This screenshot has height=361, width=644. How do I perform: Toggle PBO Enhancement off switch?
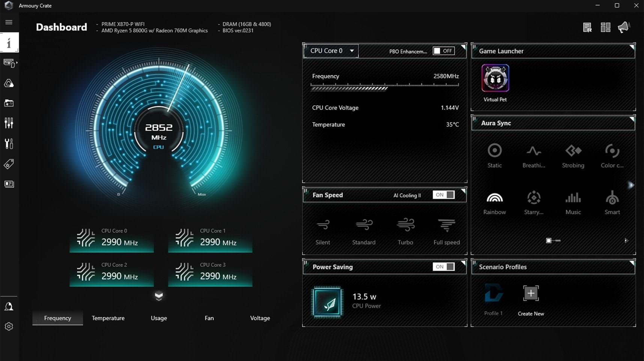pyautogui.click(x=443, y=51)
